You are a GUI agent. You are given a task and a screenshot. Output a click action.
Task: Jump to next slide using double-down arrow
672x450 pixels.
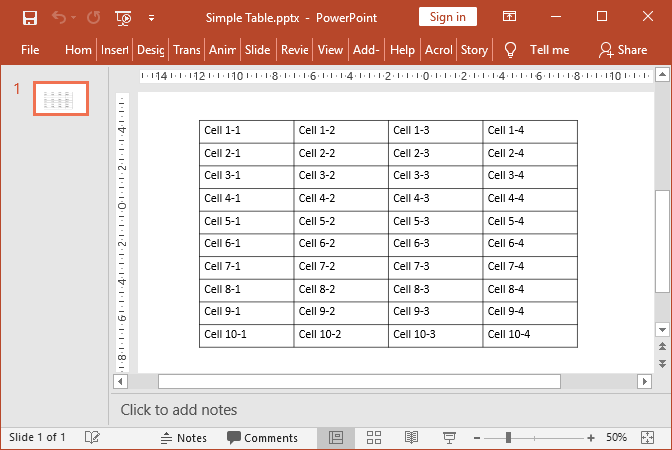click(661, 363)
